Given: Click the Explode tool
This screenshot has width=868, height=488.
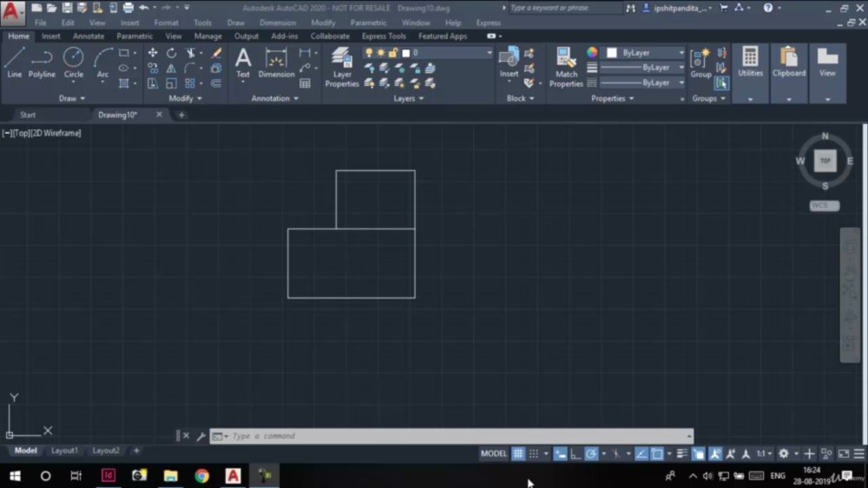Looking at the screenshot, I should tap(216, 68).
